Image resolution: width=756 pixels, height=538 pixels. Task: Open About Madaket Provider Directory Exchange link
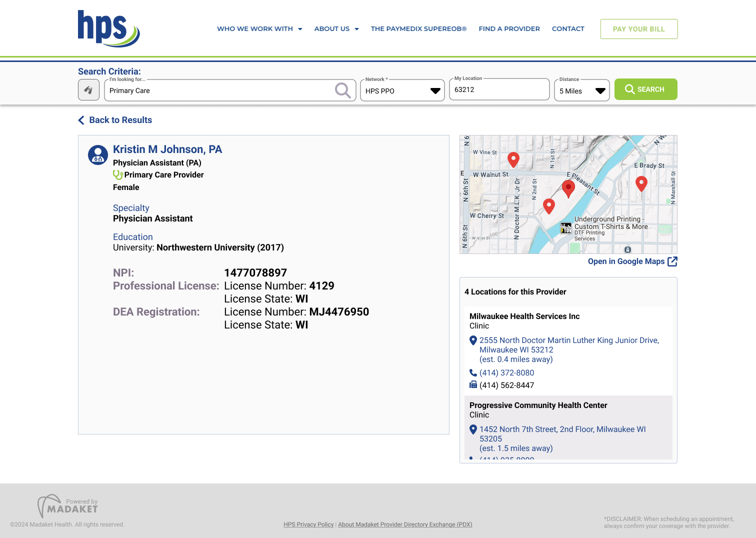(x=405, y=524)
